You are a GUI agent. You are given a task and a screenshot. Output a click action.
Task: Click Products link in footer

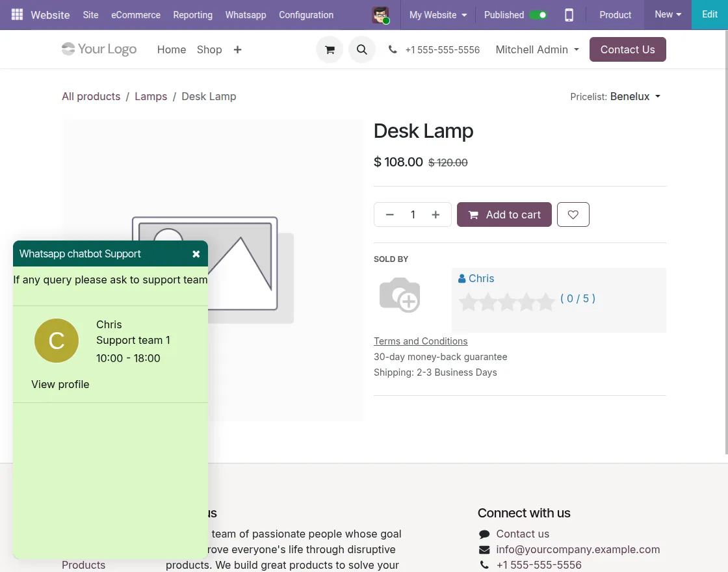(x=84, y=565)
